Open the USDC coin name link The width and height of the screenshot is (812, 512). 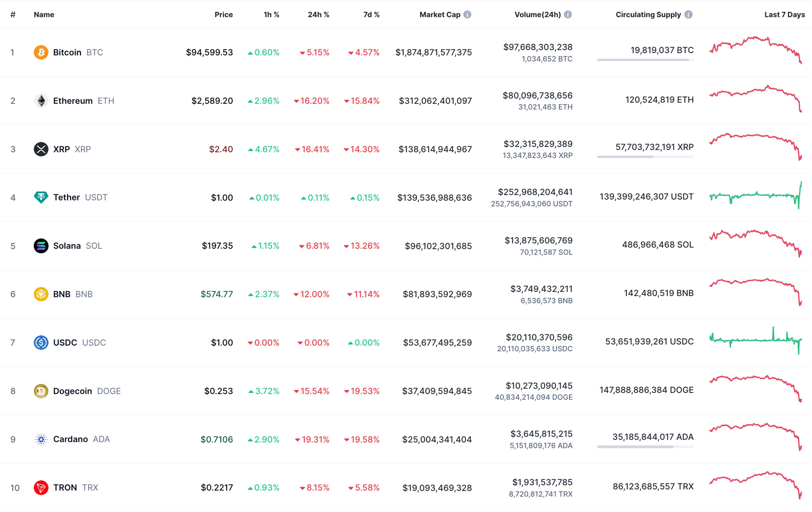pyautogui.click(x=65, y=343)
